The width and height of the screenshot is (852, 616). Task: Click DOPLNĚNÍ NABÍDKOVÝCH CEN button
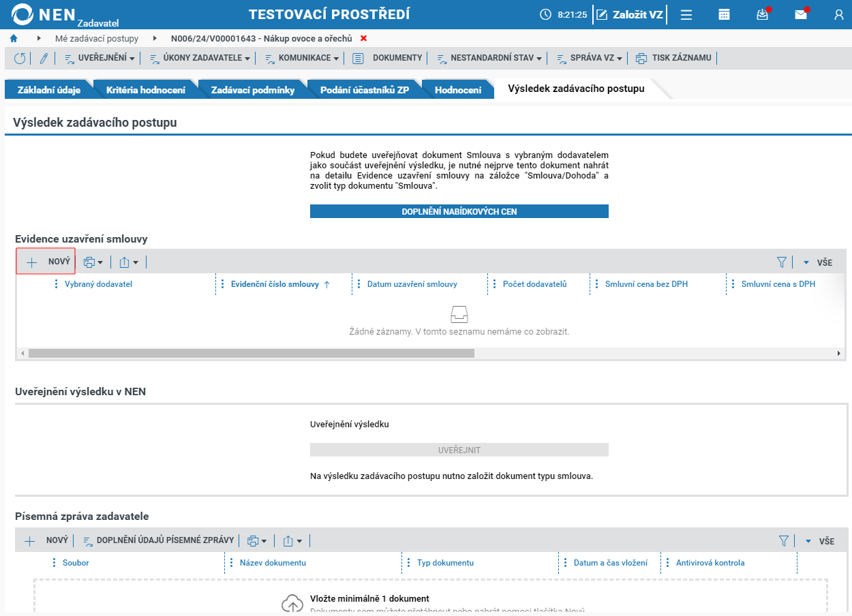pyautogui.click(x=459, y=211)
